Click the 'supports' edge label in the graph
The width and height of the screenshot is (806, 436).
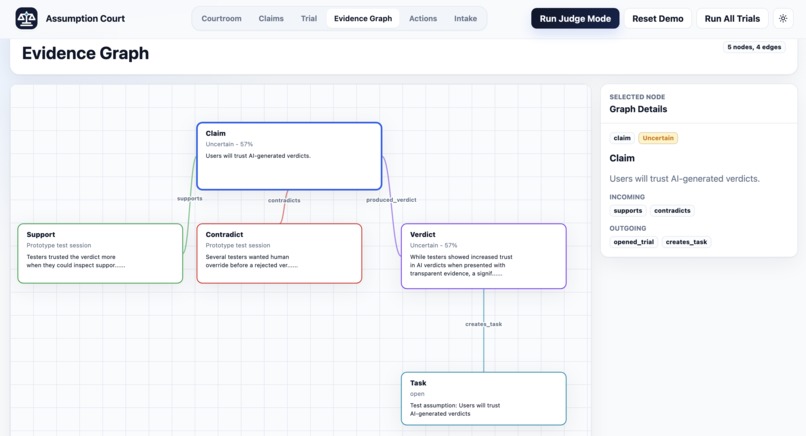pyautogui.click(x=190, y=198)
